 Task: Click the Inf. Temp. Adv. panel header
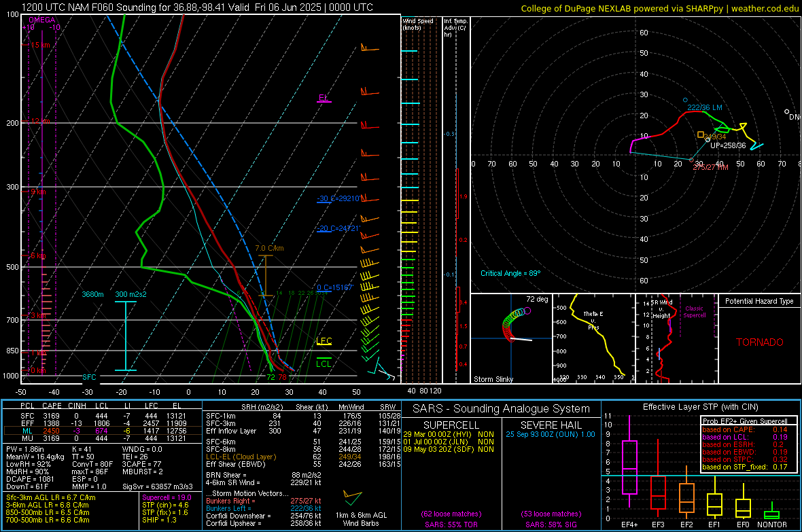click(x=455, y=28)
